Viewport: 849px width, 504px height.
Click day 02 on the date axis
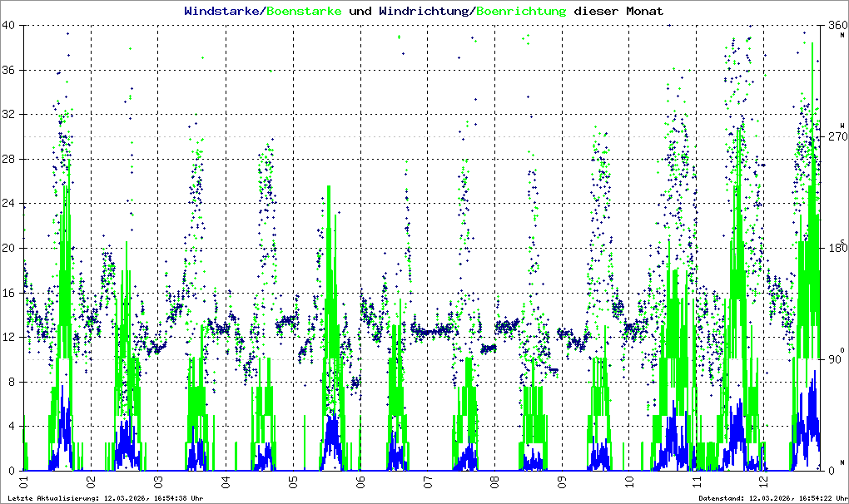pyautogui.click(x=91, y=481)
